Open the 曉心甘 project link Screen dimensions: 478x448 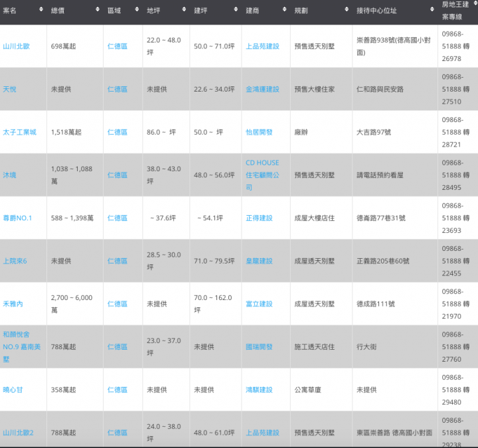tap(13, 390)
